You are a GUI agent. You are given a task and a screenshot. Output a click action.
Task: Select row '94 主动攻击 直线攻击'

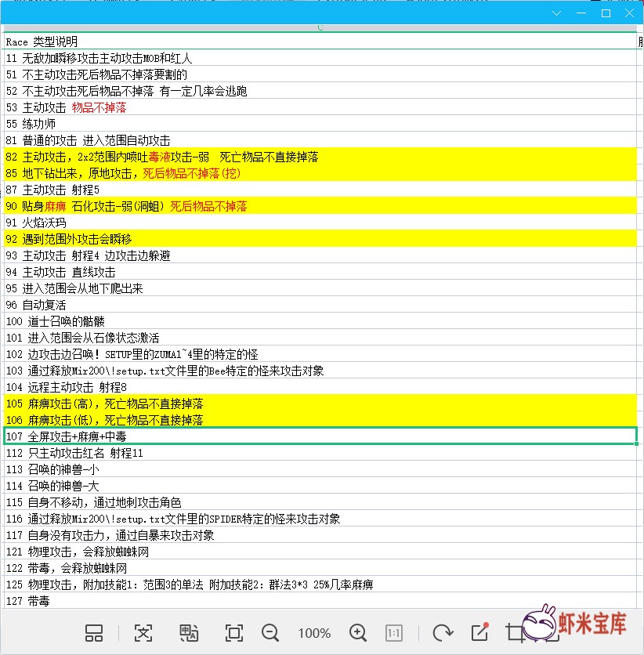coord(320,272)
